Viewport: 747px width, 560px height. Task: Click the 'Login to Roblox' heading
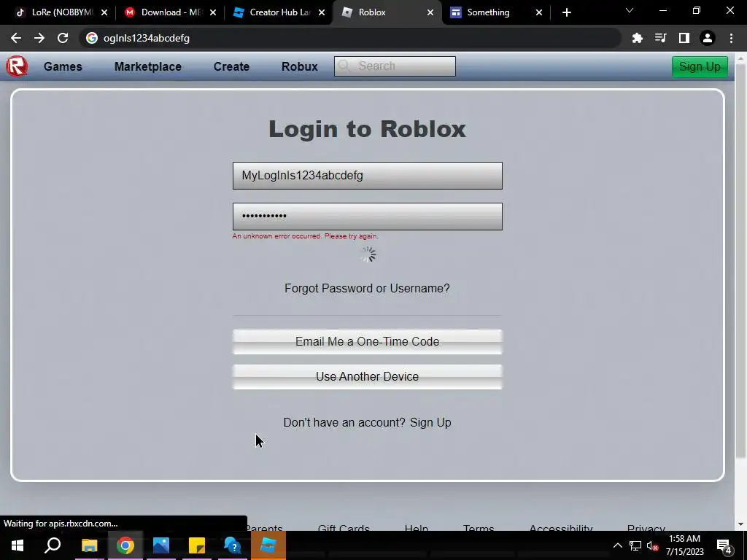click(x=368, y=129)
